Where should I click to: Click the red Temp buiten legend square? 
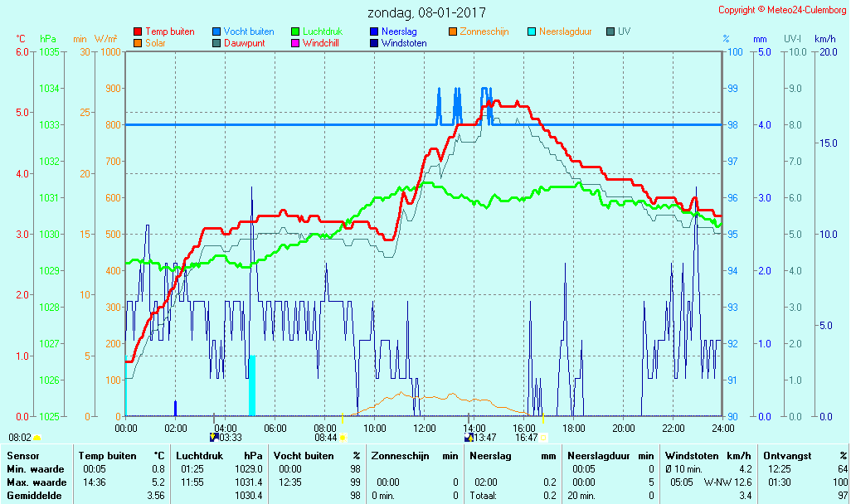(138, 31)
